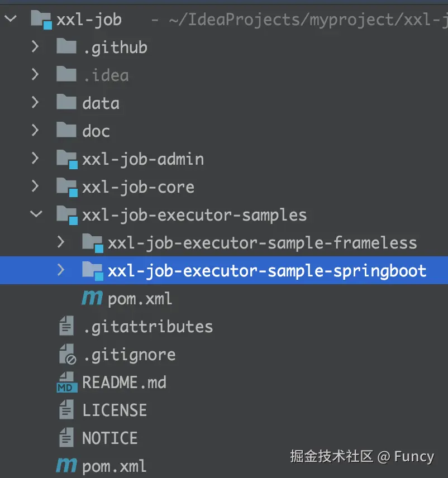The image size is (448, 478).
Task: Click the LICENSE text file icon
Action: (67, 410)
